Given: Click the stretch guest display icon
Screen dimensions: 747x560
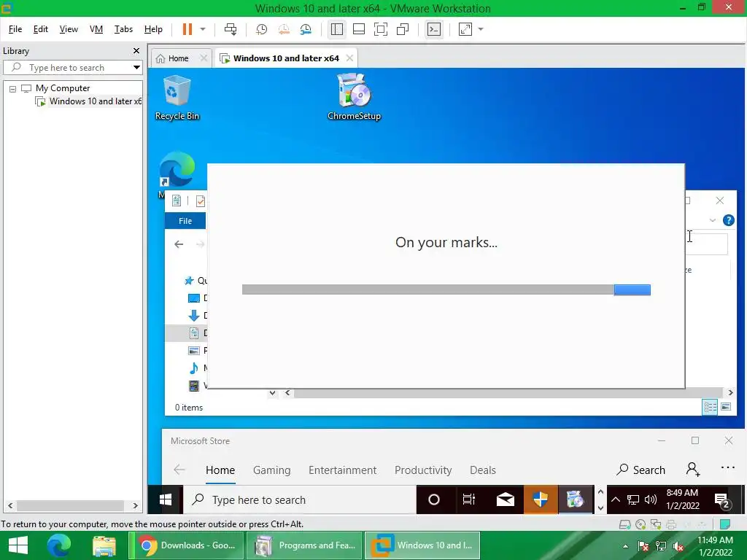Looking at the screenshot, I should pos(465,29).
